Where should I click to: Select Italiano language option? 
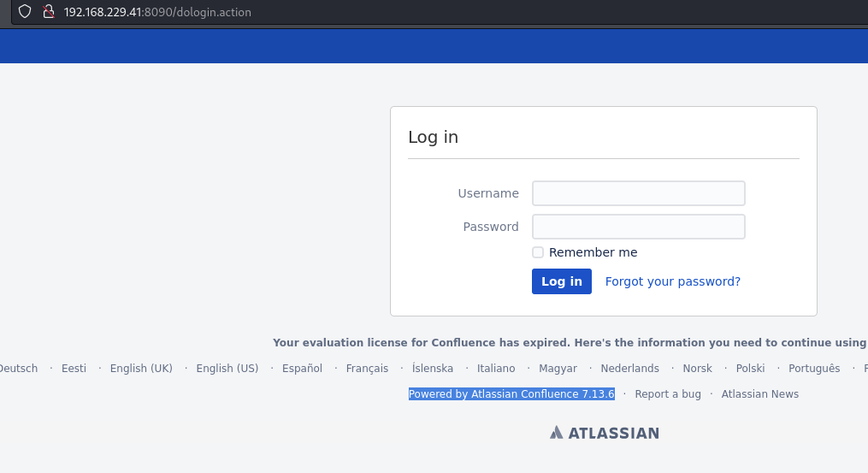pyautogui.click(x=496, y=369)
